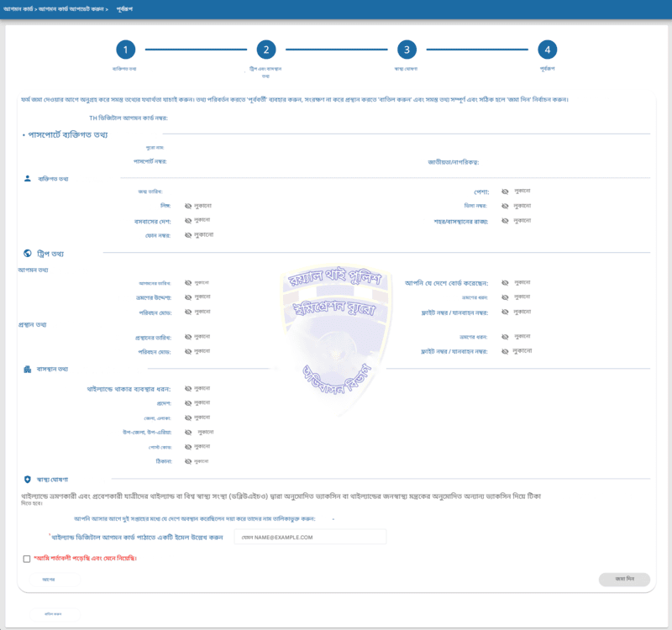Screen dimensions: 672x630
Task: Click the passport number (পাসপোর্ট নম্বর) label
Action: tap(150, 161)
